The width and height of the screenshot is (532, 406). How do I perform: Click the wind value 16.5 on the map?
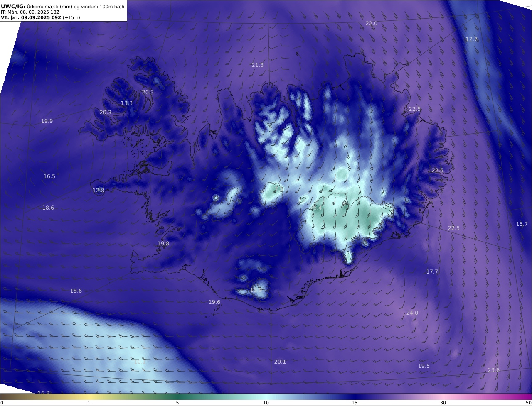[x=49, y=176]
